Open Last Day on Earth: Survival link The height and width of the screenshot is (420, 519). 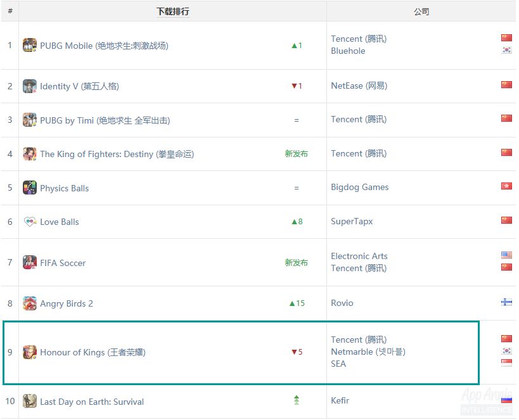(92, 402)
